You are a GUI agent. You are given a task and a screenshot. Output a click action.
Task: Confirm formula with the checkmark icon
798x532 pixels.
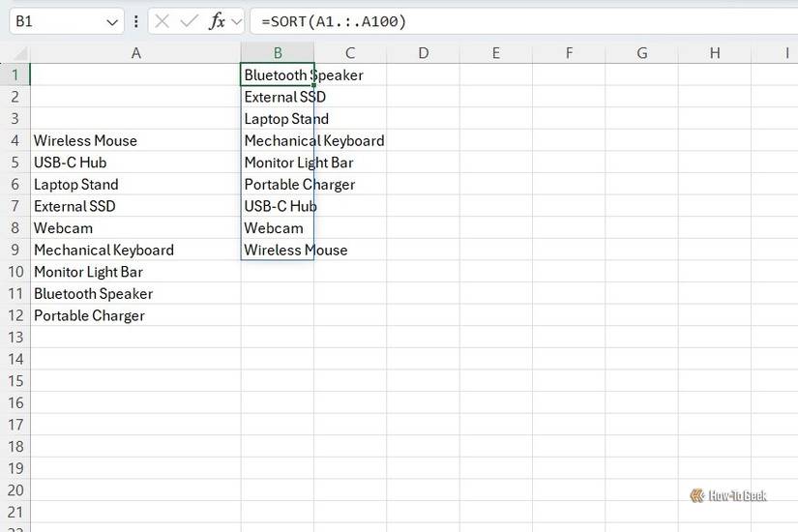tap(190, 21)
